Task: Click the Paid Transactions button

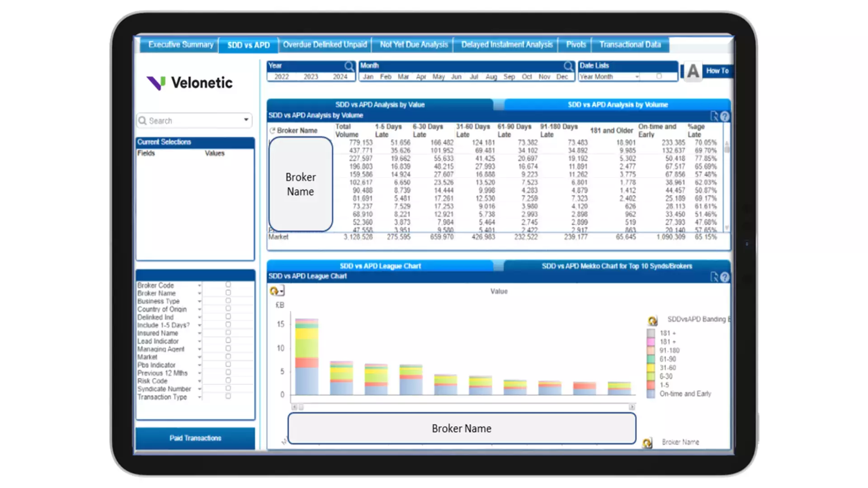Action: pyautogui.click(x=195, y=437)
